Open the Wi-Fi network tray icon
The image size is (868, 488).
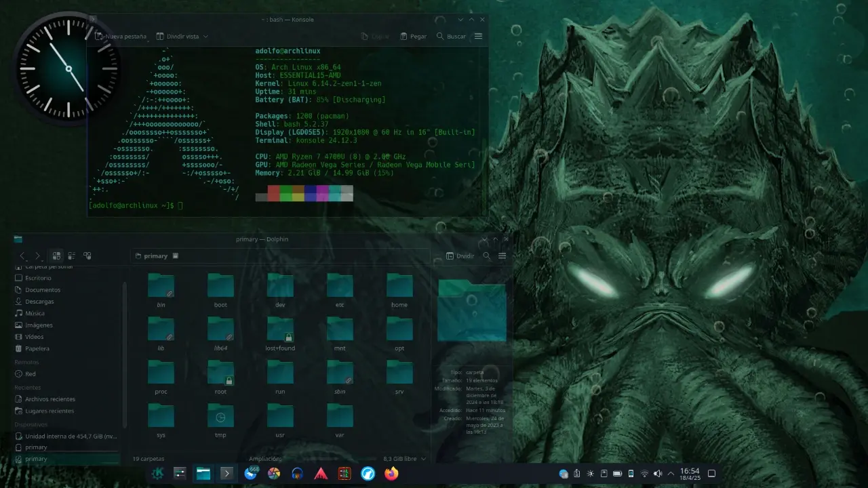coord(644,474)
